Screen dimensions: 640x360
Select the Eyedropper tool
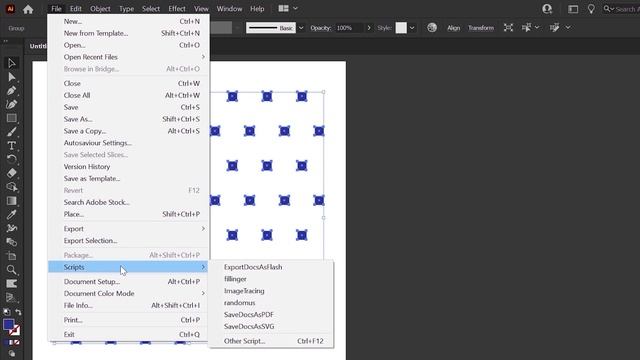(11, 215)
